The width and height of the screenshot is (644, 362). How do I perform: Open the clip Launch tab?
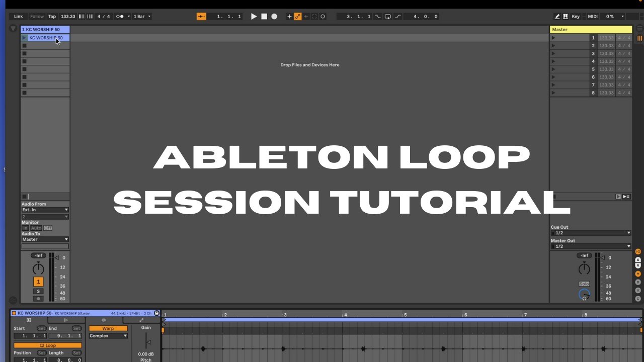(x=29, y=320)
